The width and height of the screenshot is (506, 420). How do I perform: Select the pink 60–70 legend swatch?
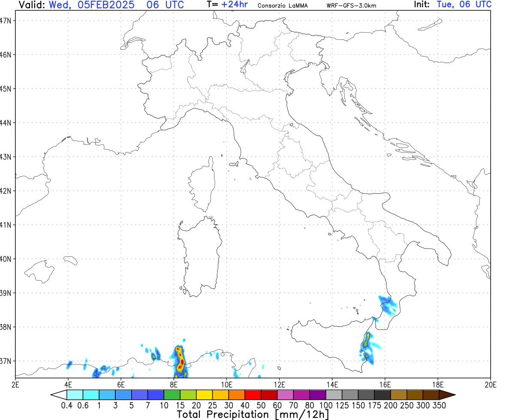[285, 395]
